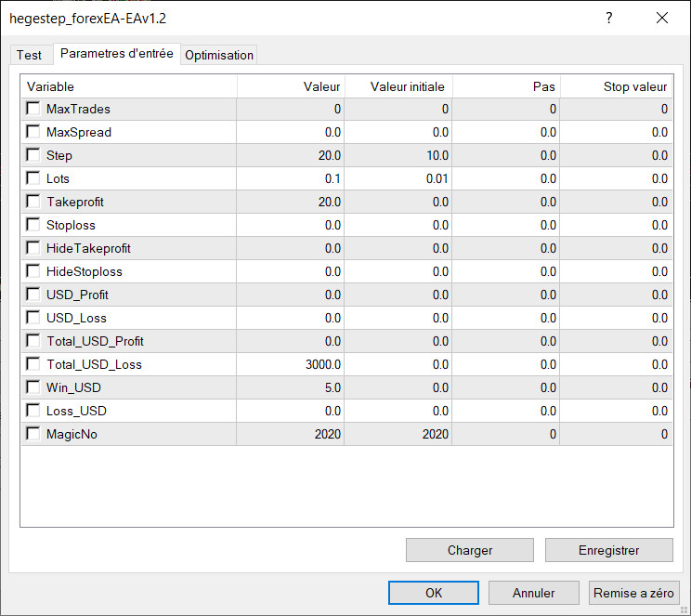Select the Parametres d'entrée tab
The width and height of the screenshot is (691, 616).
pos(116,54)
